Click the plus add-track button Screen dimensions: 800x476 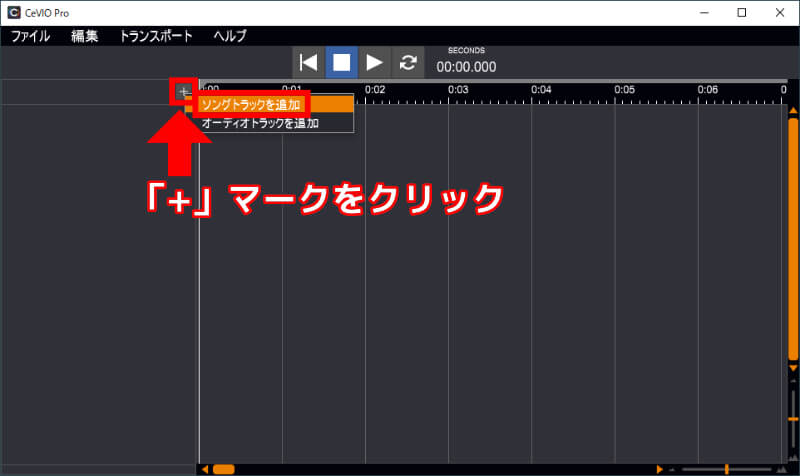click(x=184, y=92)
